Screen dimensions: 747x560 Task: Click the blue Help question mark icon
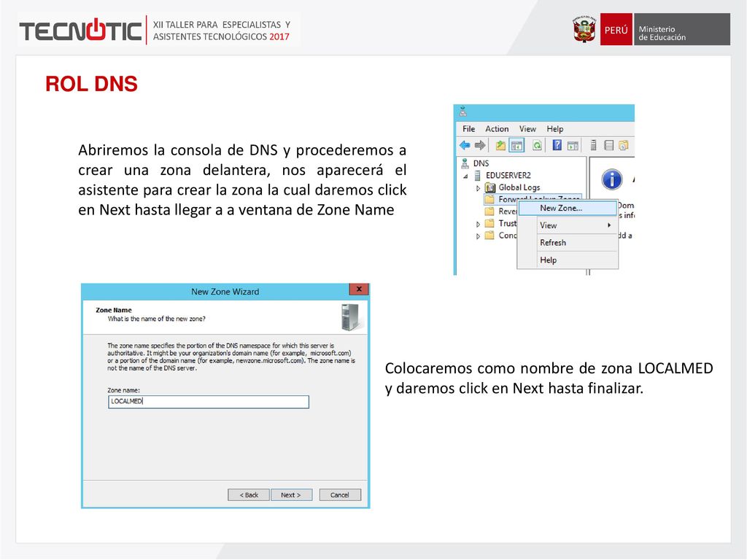[x=557, y=145]
